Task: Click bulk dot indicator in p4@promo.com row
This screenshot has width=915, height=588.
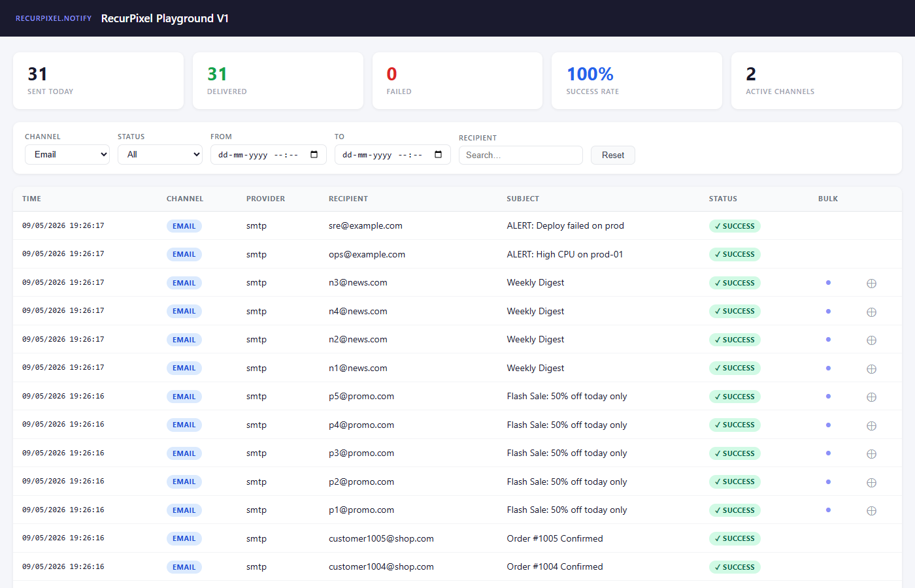Action: coord(828,425)
